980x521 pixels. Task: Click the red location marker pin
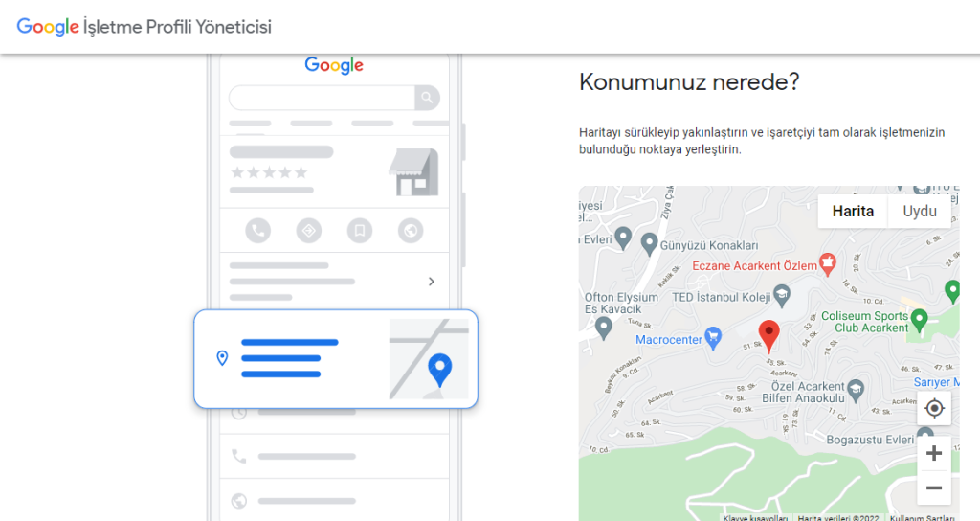coord(768,336)
